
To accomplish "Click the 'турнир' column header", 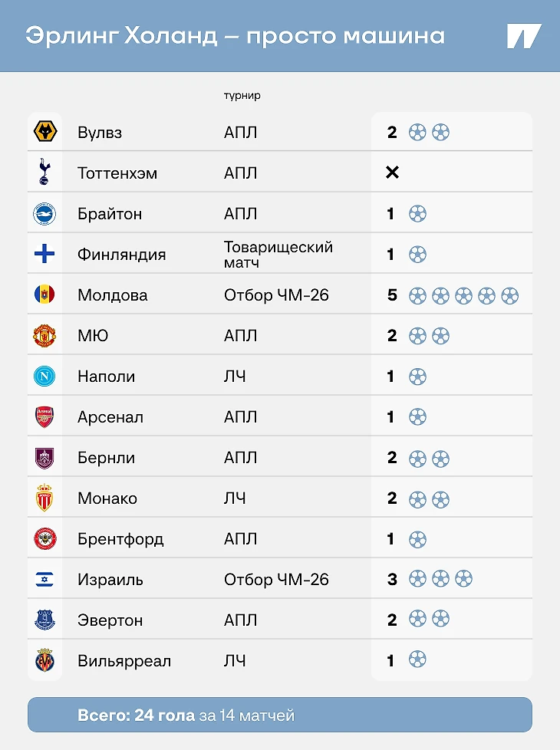I will pos(242,96).
